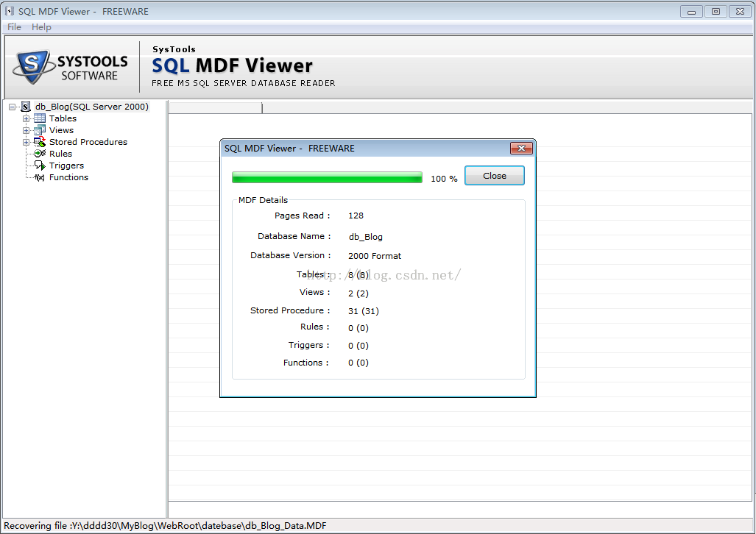Select the Views tree label
Viewport: 756px width, 534px height.
tap(61, 130)
